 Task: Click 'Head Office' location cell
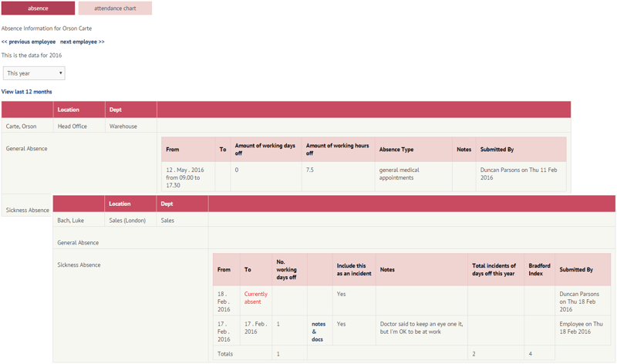(x=72, y=126)
